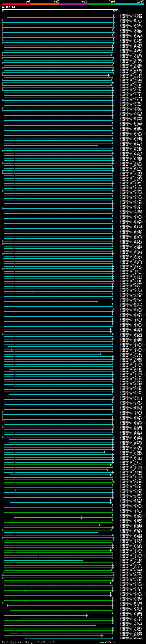Click hit label UniRef100_C1MGT4
The width and height of the screenshot is (146, 644).
pos(131,100)
